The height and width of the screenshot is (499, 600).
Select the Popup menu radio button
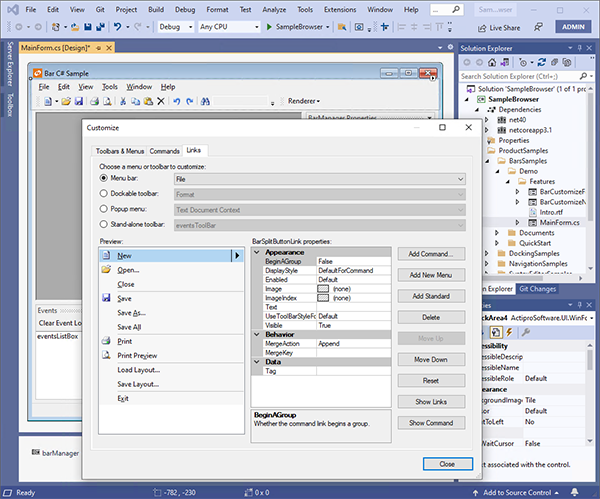[x=103, y=209]
